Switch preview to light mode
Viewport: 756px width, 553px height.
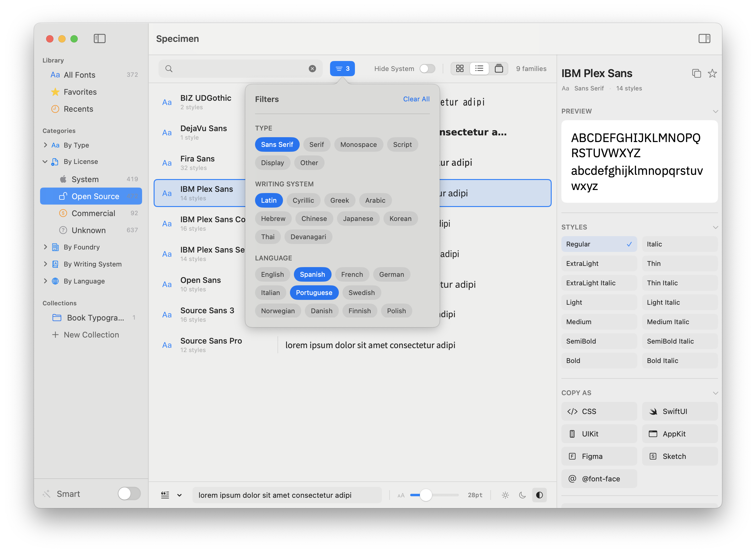505,495
